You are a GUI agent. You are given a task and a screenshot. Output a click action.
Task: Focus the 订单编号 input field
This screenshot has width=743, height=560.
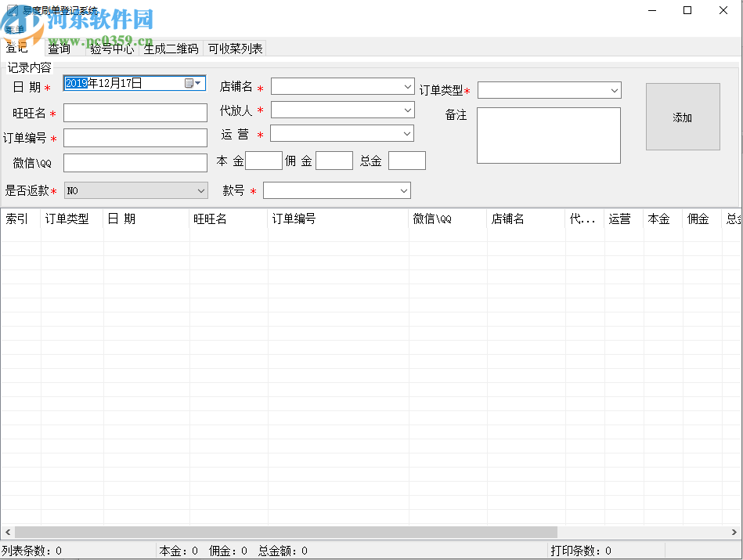(135, 138)
